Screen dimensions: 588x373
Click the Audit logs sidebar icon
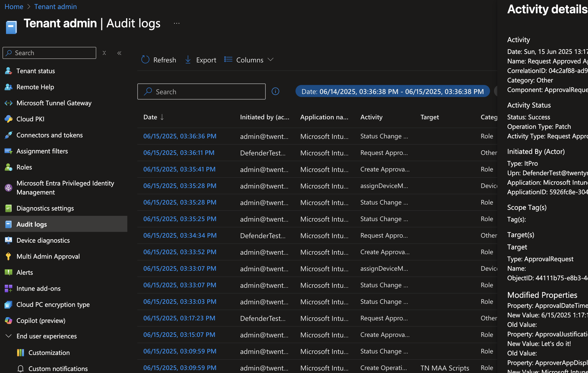(9, 224)
